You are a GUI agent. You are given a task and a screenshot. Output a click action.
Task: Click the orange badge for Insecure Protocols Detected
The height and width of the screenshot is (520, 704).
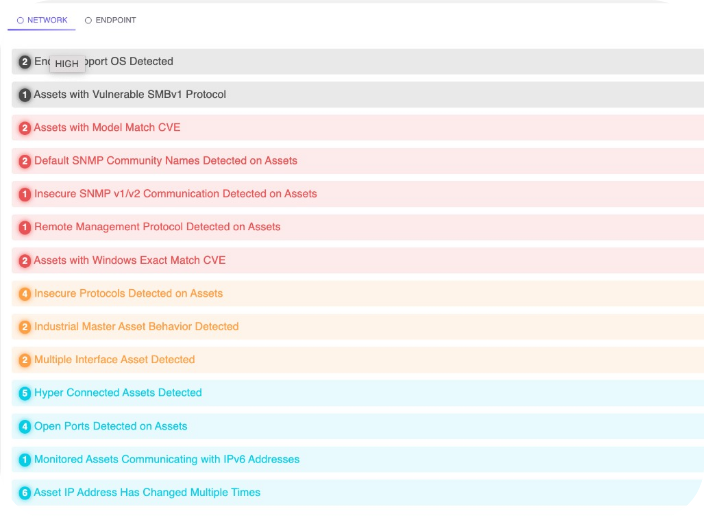(x=25, y=294)
